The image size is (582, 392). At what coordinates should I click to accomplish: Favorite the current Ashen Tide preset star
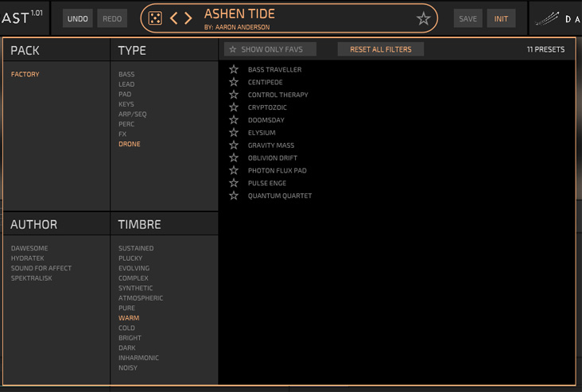(x=424, y=18)
